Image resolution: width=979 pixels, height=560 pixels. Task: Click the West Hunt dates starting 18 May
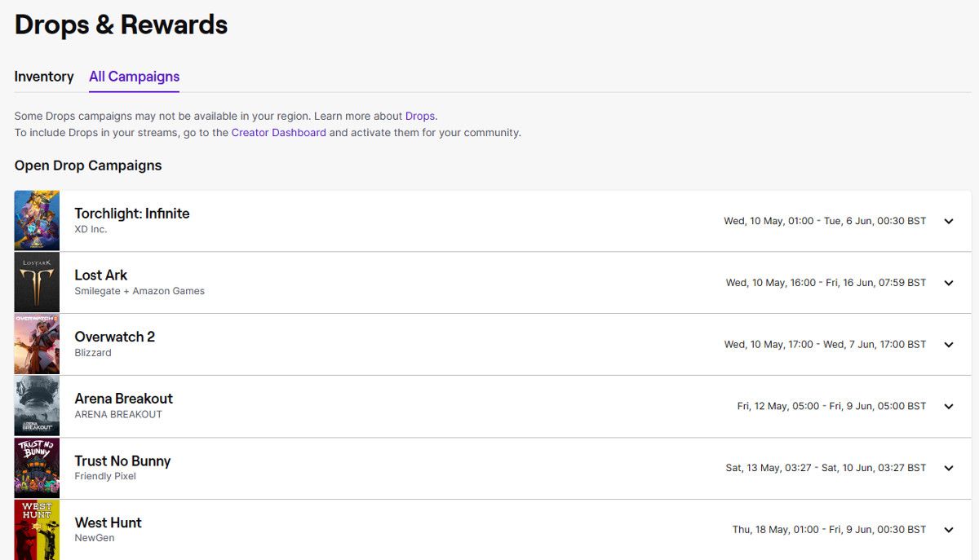click(x=830, y=530)
